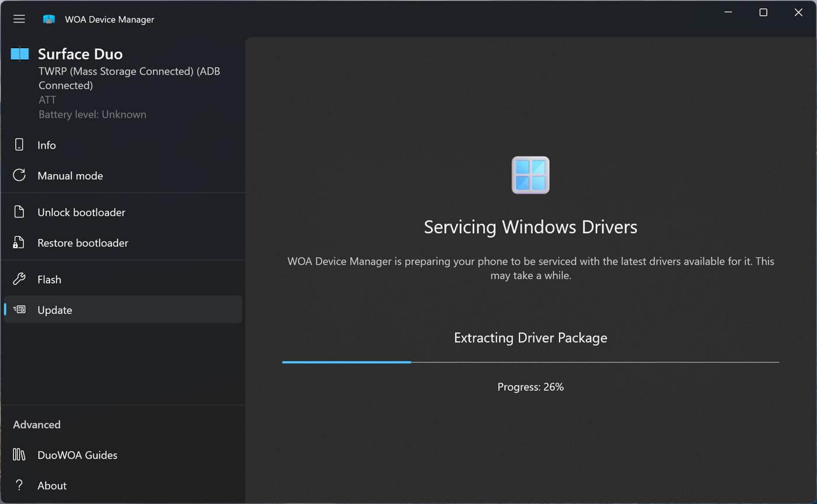Click the Windows logo above Servicing Windows Drivers

click(530, 175)
